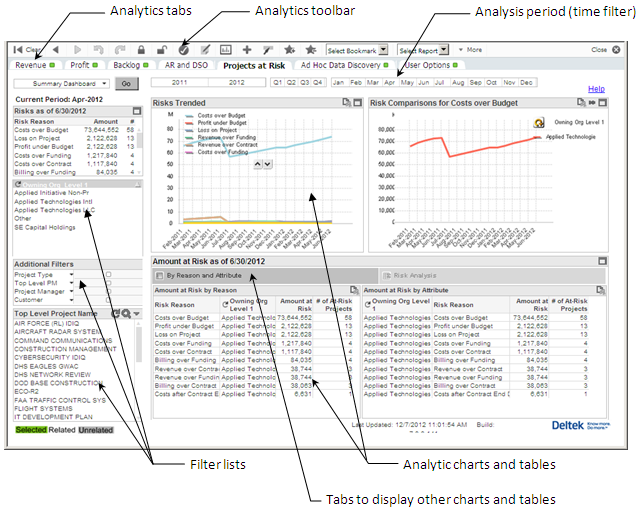Maximize the Risks as of 6/30/2012 table
The width and height of the screenshot is (642, 513).
tap(138, 111)
